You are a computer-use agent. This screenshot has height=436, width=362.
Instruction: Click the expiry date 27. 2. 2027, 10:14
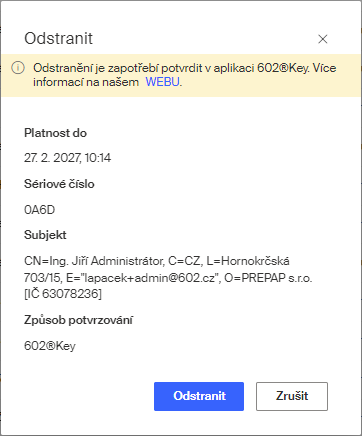pyautogui.click(x=67, y=158)
